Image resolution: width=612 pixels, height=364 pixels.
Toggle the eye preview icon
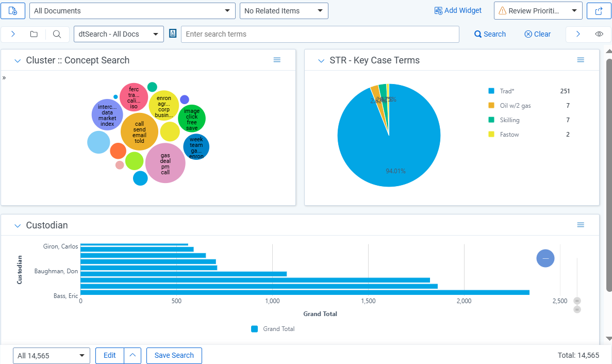point(599,34)
